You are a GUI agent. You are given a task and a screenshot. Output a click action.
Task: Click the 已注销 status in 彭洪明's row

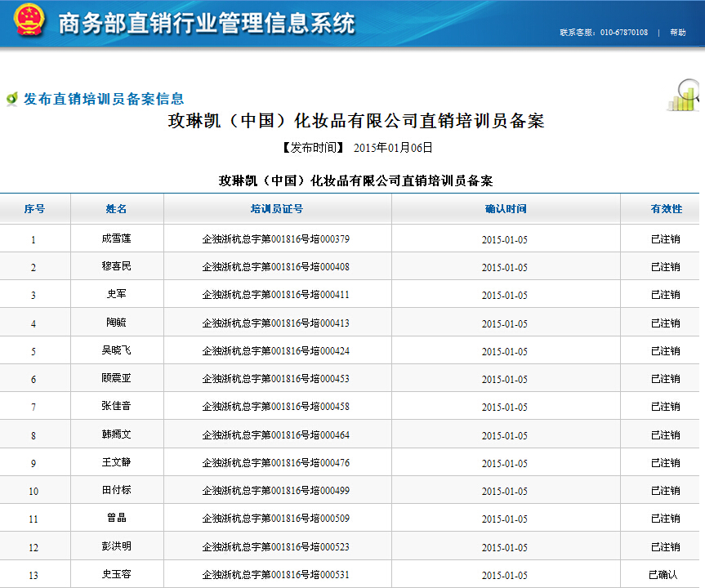pos(666,547)
